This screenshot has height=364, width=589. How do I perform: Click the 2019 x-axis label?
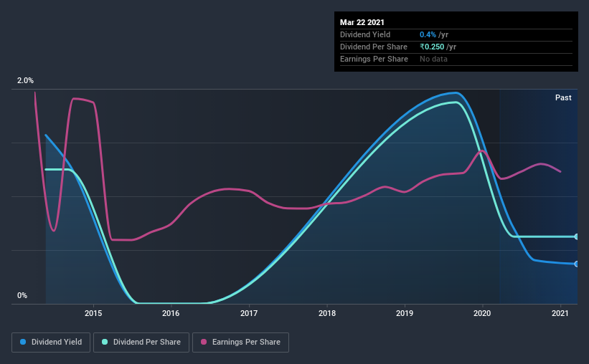click(405, 313)
